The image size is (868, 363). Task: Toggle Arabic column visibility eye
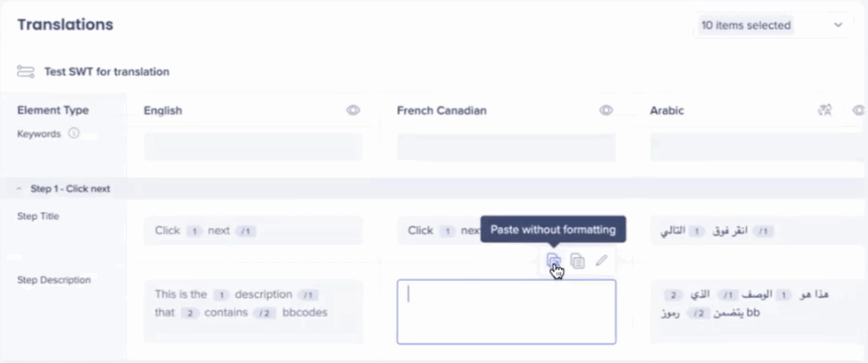click(858, 110)
